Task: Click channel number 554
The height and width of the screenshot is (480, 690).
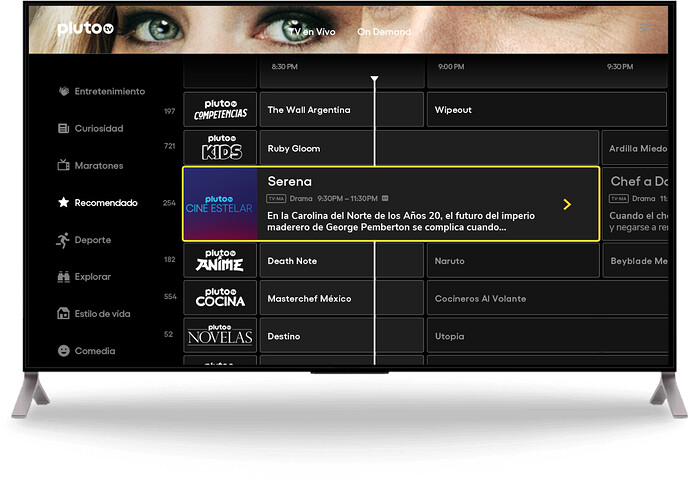Action: click(x=170, y=297)
